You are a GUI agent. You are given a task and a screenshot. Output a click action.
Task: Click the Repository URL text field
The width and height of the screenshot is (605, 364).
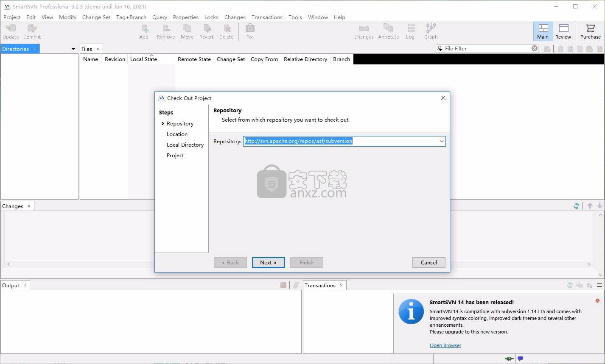tap(341, 141)
